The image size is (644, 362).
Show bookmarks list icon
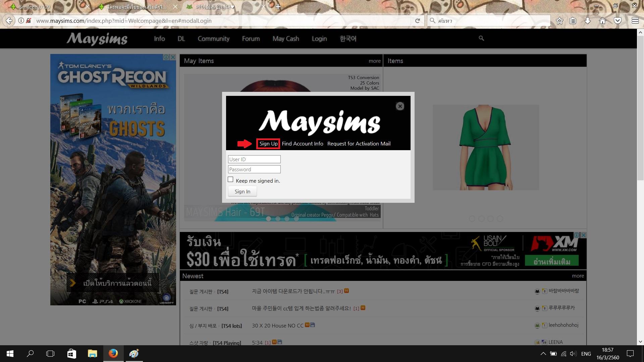pos(573,21)
